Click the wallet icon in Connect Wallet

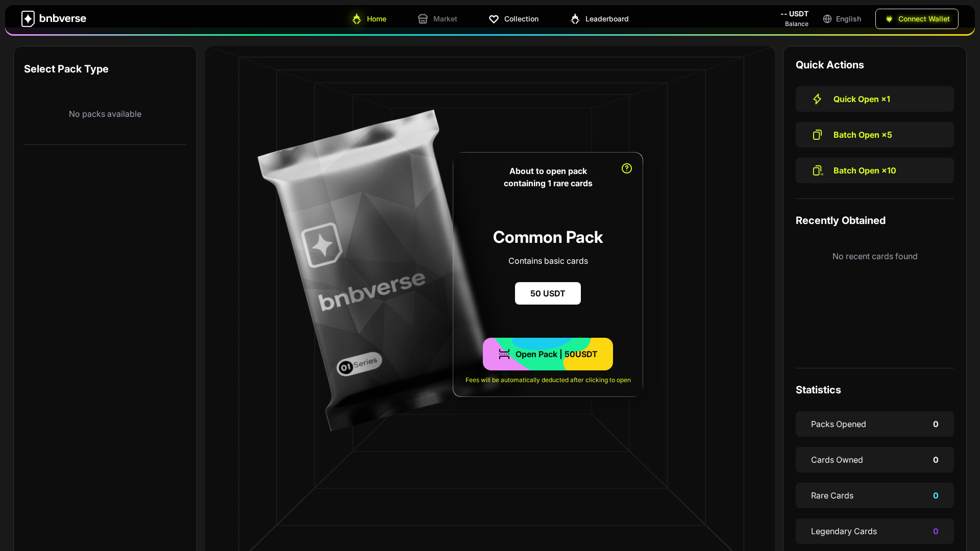[889, 19]
